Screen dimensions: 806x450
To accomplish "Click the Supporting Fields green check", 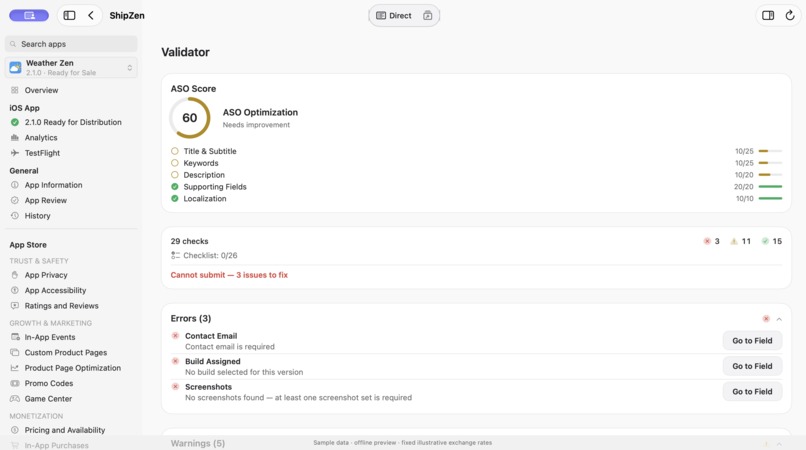I will tap(175, 186).
